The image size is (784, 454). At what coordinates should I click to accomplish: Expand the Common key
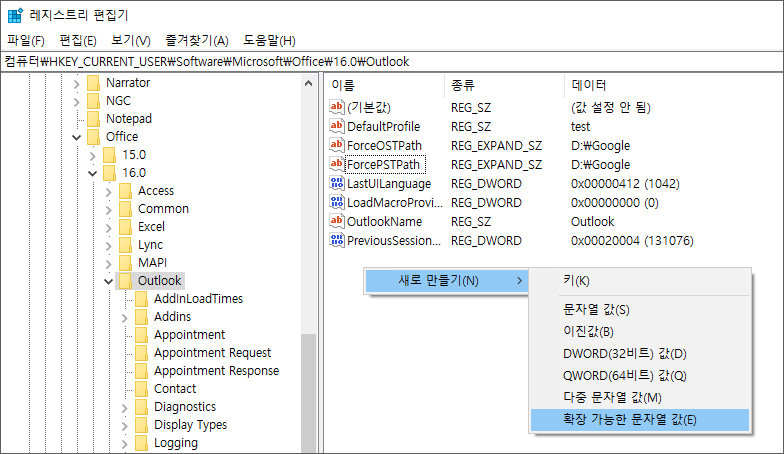tap(108, 210)
